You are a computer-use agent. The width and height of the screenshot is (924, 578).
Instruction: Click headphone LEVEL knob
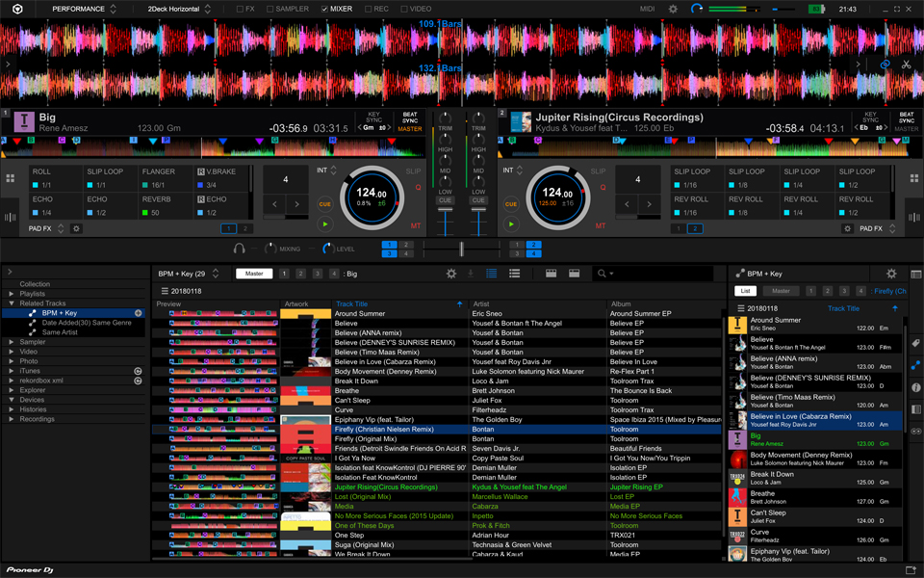point(327,249)
